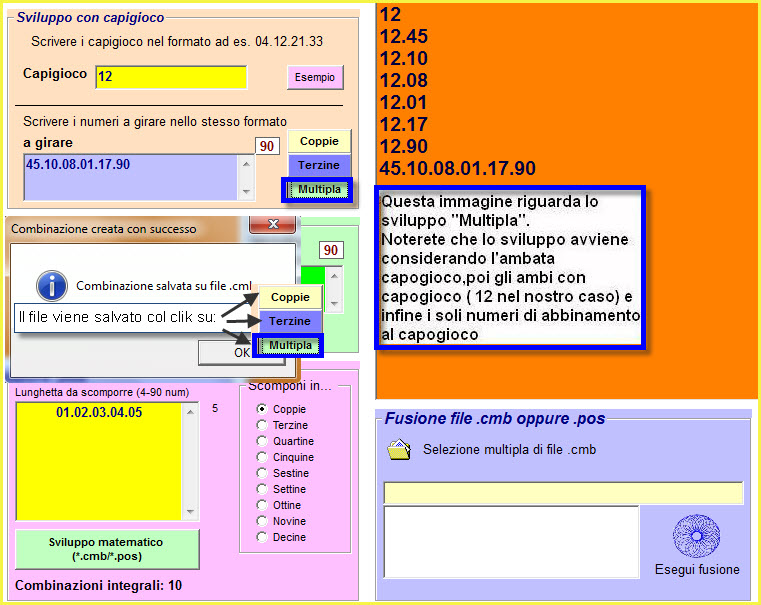Click 'Combinazioni integrali: 10' text
This screenshot has height=605, width=761.
point(99,585)
